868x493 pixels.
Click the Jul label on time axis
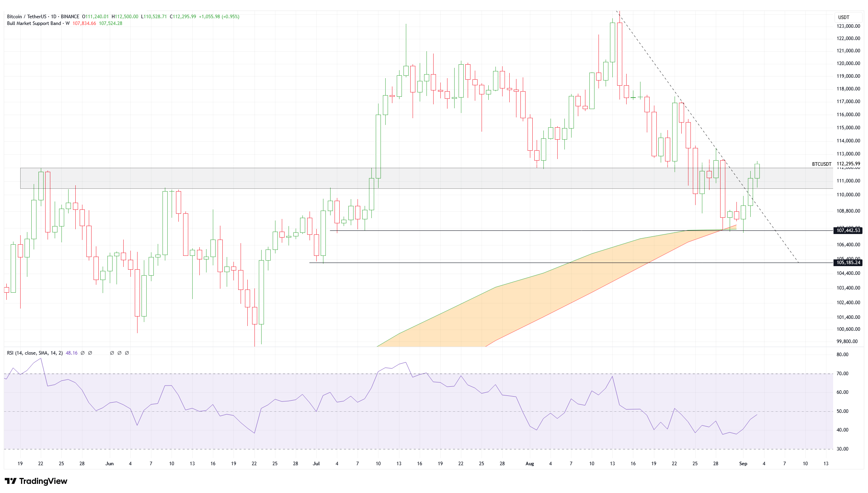pyautogui.click(x=316, y=464)
